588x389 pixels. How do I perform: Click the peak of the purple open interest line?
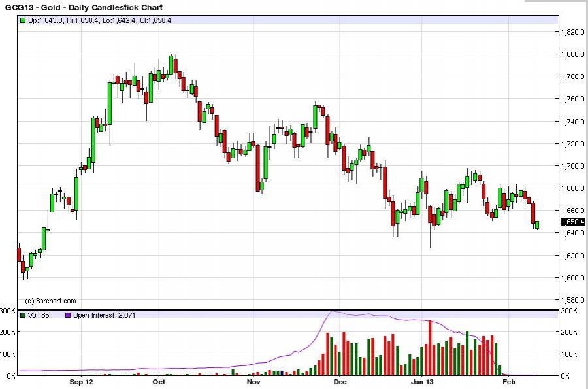point(333,311)
